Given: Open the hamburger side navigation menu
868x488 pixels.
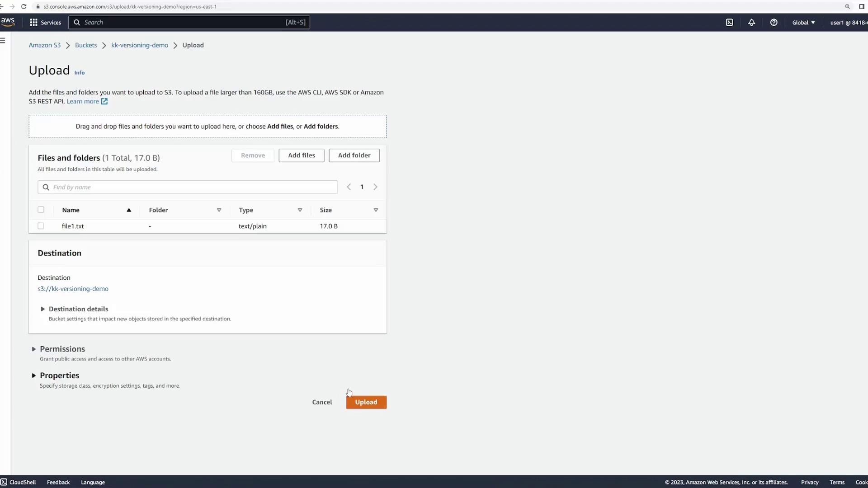Looking at the screenshot, I should (3, 41).
